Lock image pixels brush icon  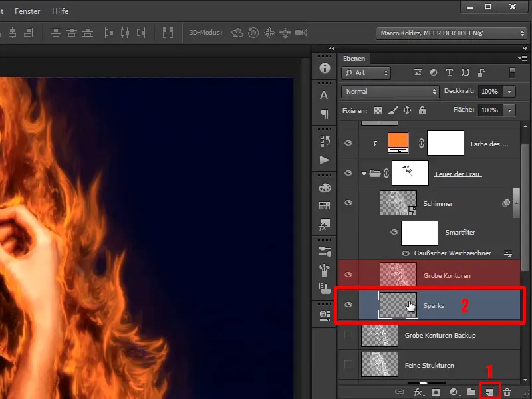(x=393, y=110)
